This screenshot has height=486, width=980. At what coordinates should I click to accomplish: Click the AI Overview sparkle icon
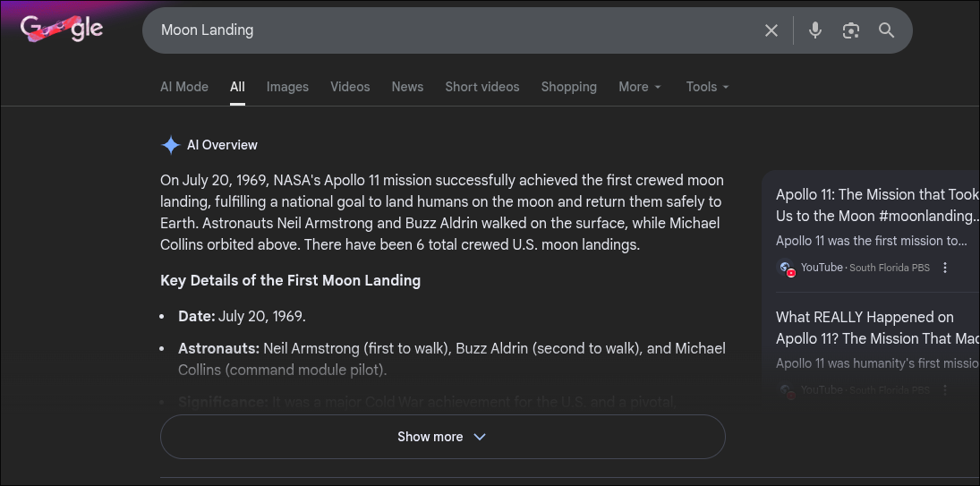click(x=170, y=145)
